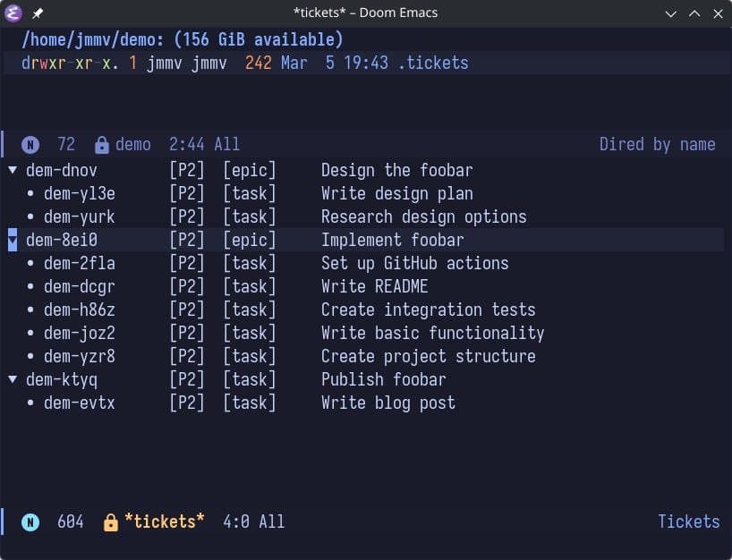Toggle the lock icon on the *tickets* modeline
This screenshot has height=560, width=732.
[111, 522]
